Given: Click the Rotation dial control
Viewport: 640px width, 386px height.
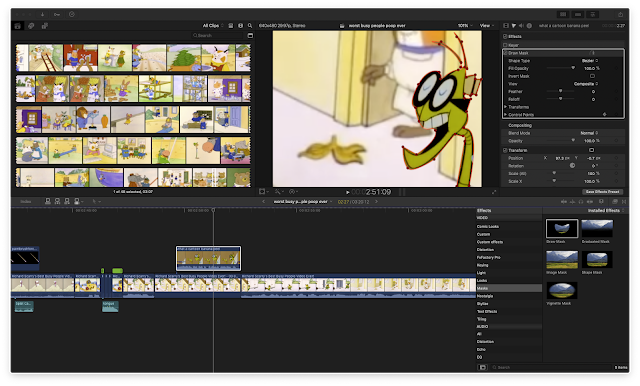Looking at the screenshot, I should (572, 166).
